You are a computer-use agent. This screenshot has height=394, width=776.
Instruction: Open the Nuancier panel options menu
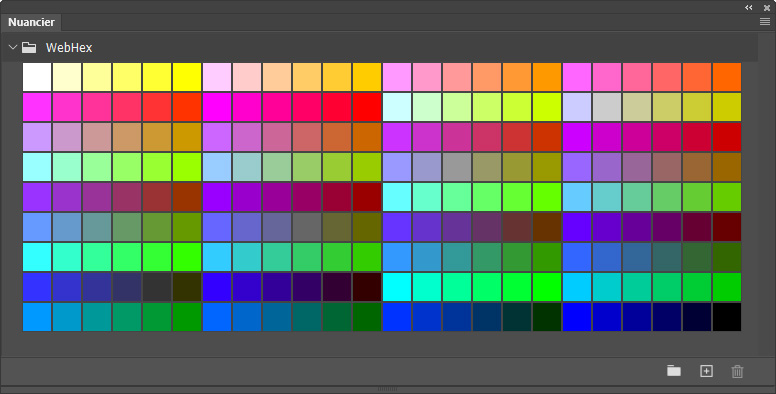[x=765, y=22]
